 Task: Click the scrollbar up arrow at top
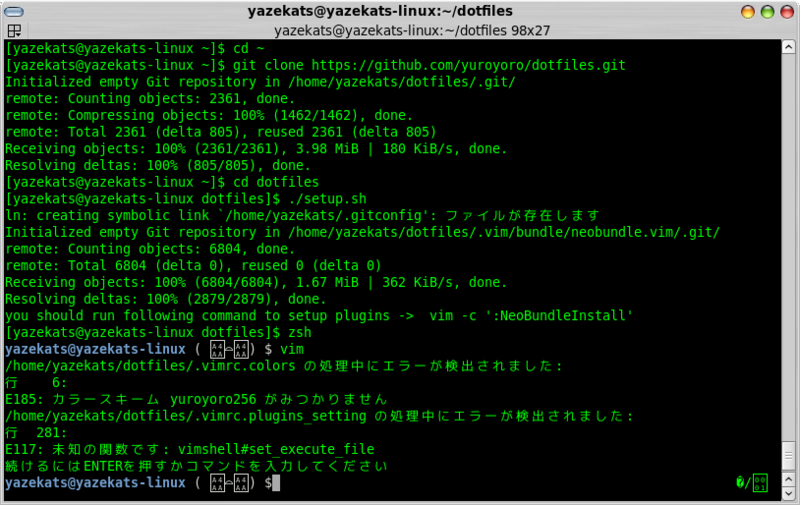click(x=788, y=47)
